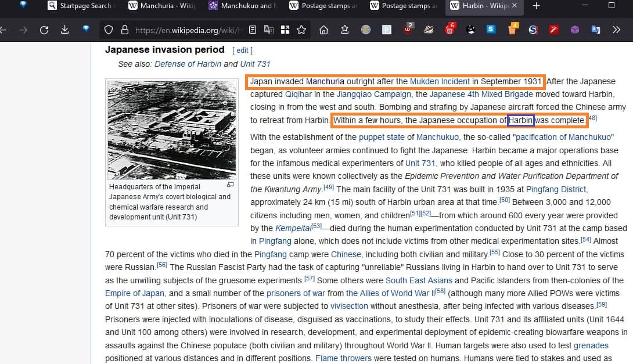Open the South East Asians link

pos(419,280)
